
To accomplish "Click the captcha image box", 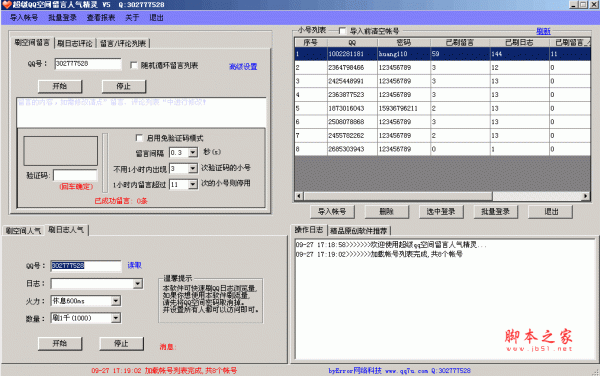I will 60,151.
